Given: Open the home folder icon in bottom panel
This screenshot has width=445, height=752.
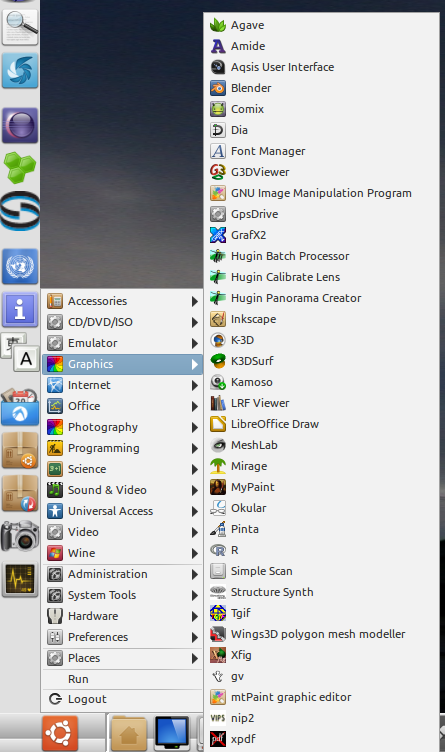Looking at the screenshot, I should pyautogui.click(x=129, y=734).
